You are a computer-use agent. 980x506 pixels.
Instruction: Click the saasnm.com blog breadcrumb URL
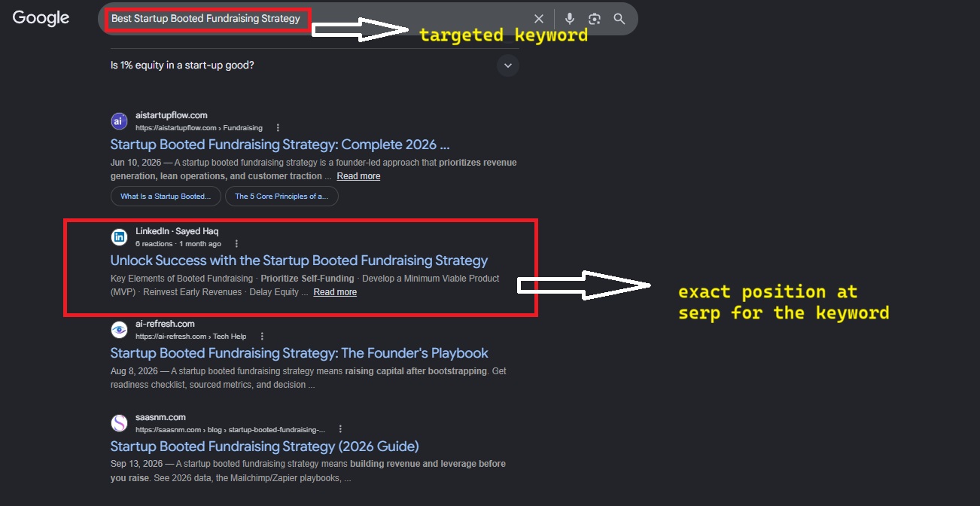230,430
